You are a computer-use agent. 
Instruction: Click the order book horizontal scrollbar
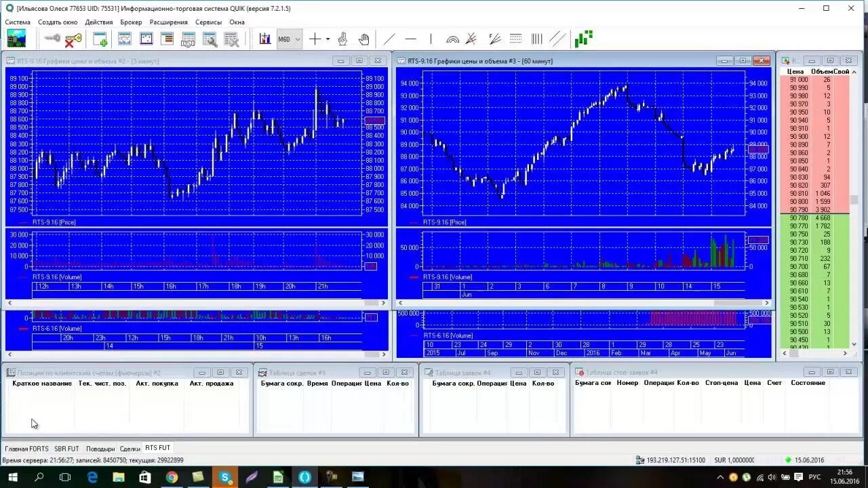click(815, 353)
